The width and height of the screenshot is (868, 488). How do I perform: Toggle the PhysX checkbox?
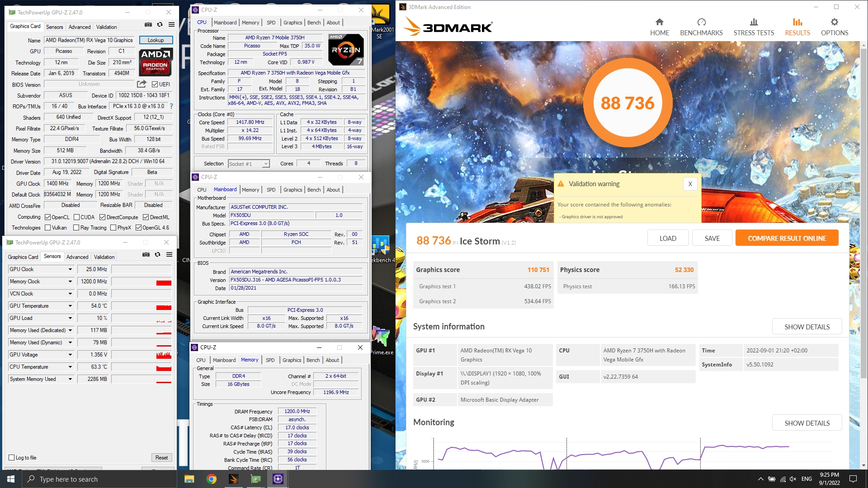[113, 228]
